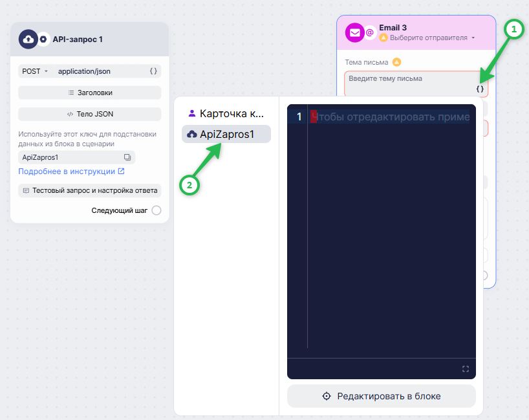529x420 pixels.
Task: Click the Следующий шаг label
Action: pos(120,210)
